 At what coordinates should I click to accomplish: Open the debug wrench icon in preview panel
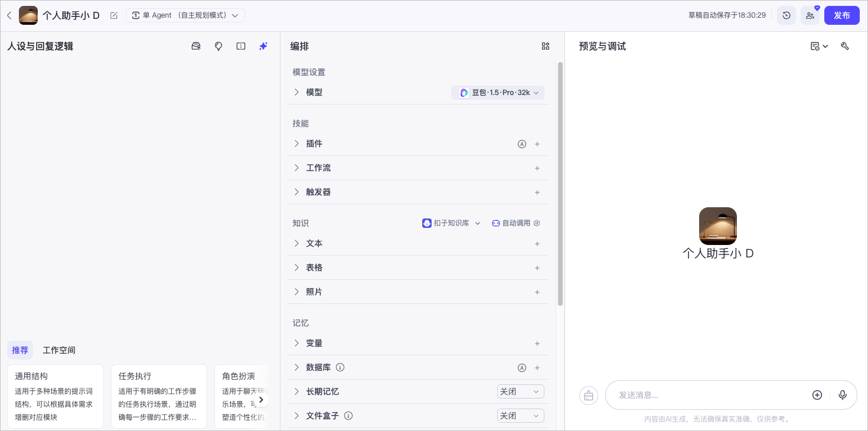pos(845,46)
